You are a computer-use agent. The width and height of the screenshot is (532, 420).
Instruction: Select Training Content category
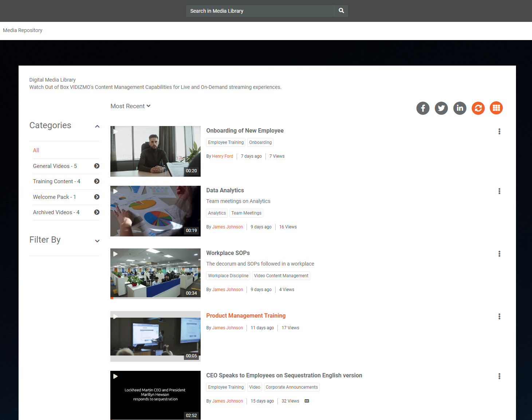pyautogui.click(x=56, y=181)
